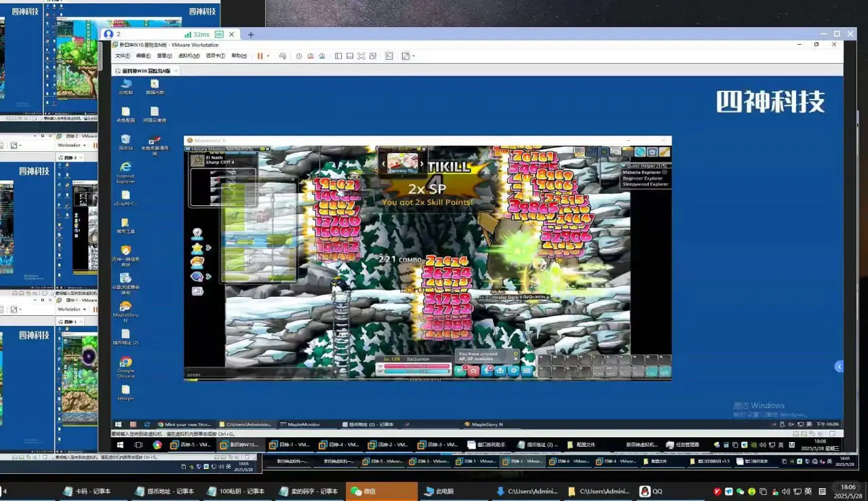Open game settings gear icon in bottom bar
This screenshot has height=501, width=868.
[x=513, y=371]
